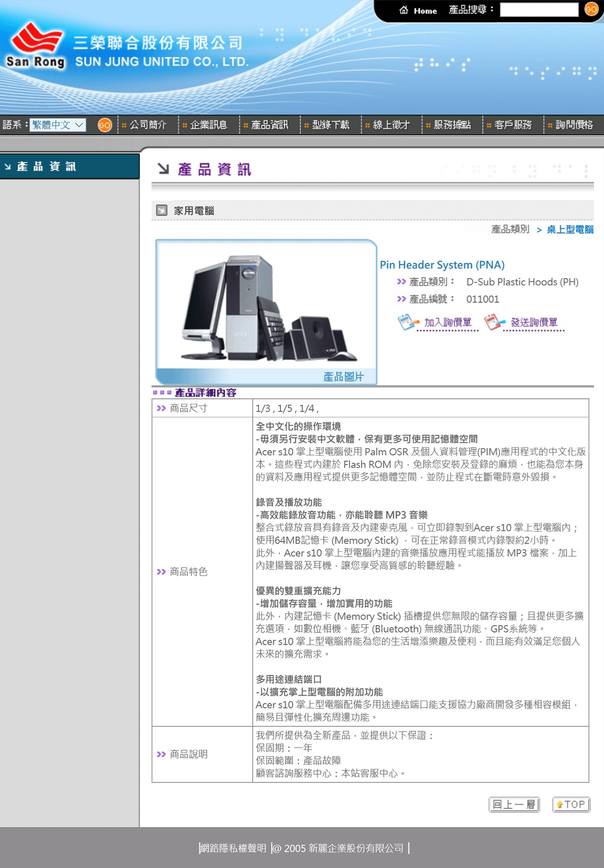604x868 pixels.
Task: Click the arrow icon beside 家用電腦
Action: pos(162,210)
